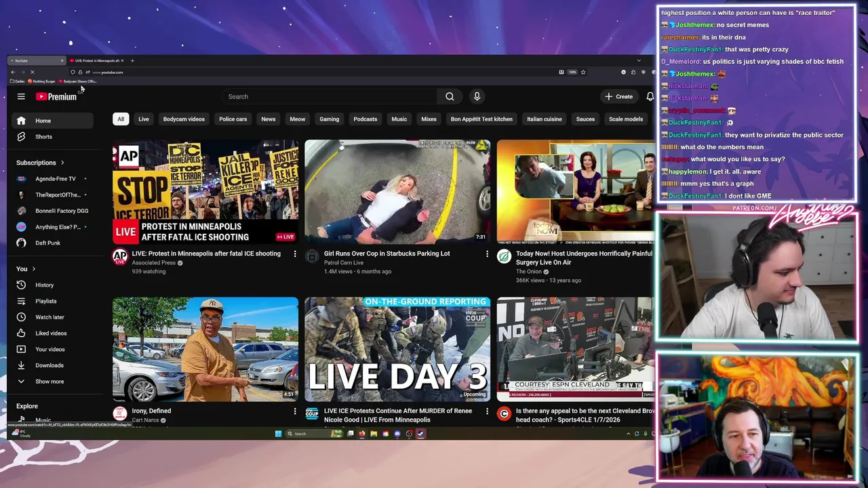Open the Nothing Burger bookmark
The height and width of the screenshot is (488, 868).
click(41, 81)
